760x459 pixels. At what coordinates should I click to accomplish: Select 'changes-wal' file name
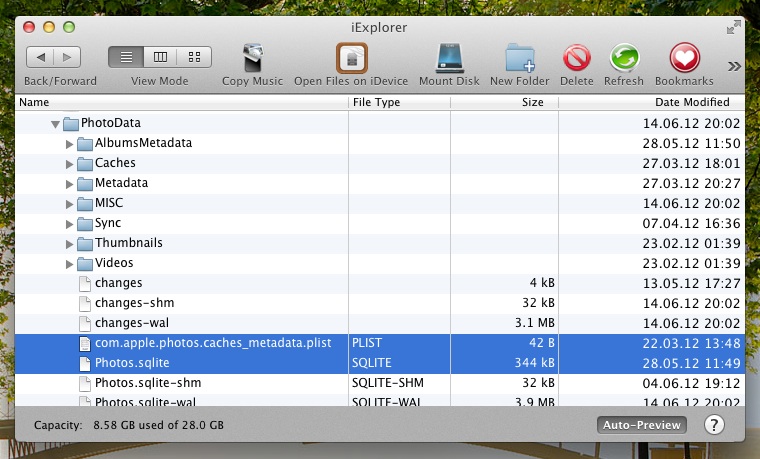coord(132,323)
